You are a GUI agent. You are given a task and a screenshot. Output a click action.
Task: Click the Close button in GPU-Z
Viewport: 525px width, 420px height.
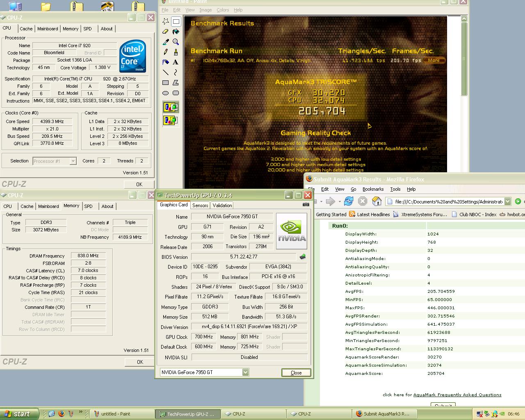pyautogui.click(x=296, y=372)
